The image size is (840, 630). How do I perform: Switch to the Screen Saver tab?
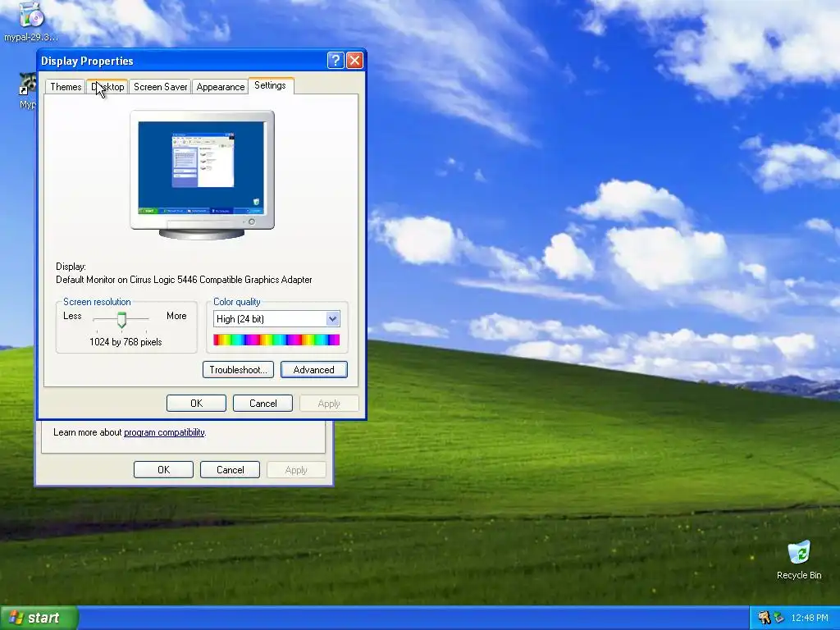coord(160,87)
